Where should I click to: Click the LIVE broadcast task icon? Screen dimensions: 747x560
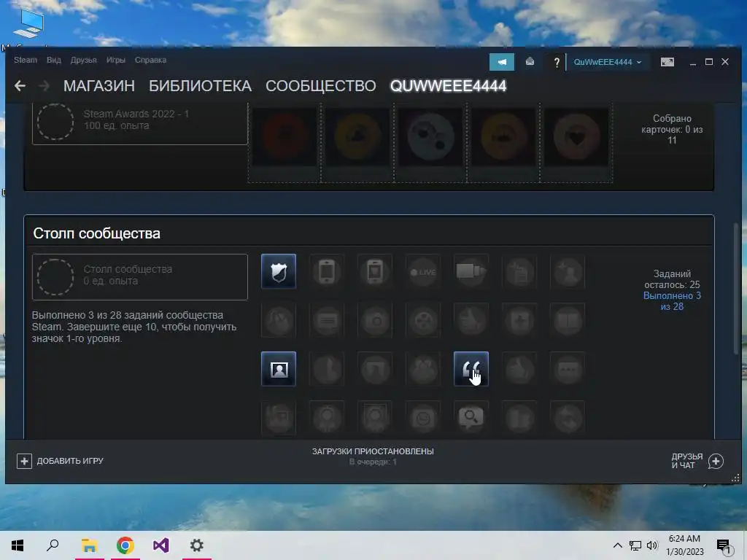pyautogui.click(x=423, y=271)
